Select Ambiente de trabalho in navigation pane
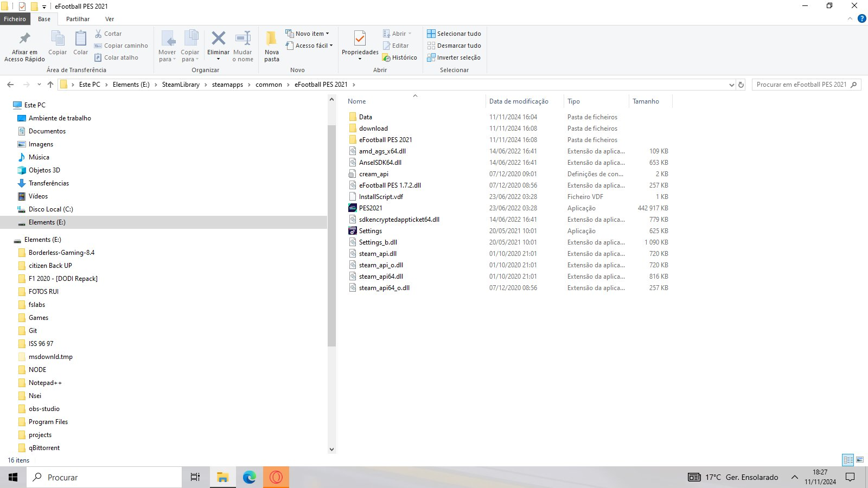Viewport: 868px width, 488px height. pos(60,118)
